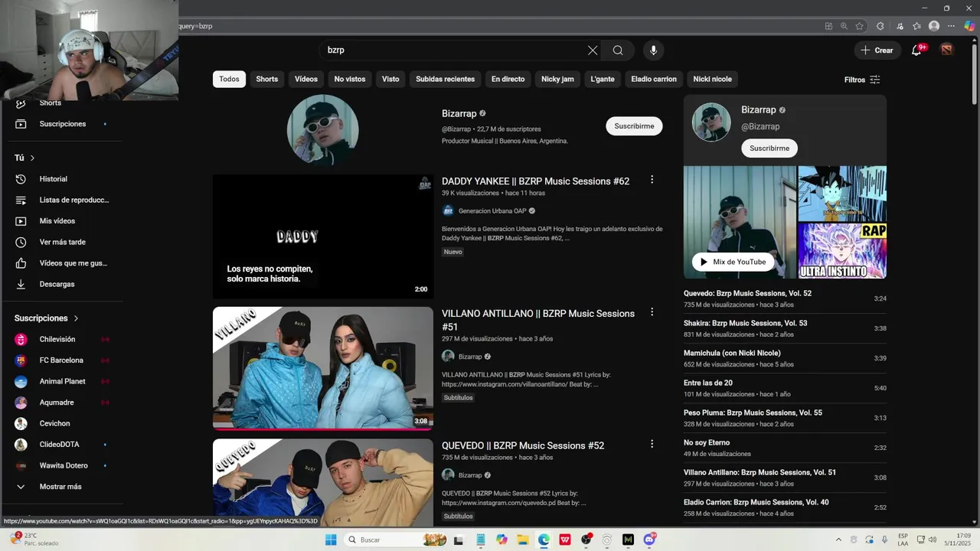This screenshot has width=980, height=551.
Task: Open options menu for Villano Antillano video
Action: pos(652,312)
